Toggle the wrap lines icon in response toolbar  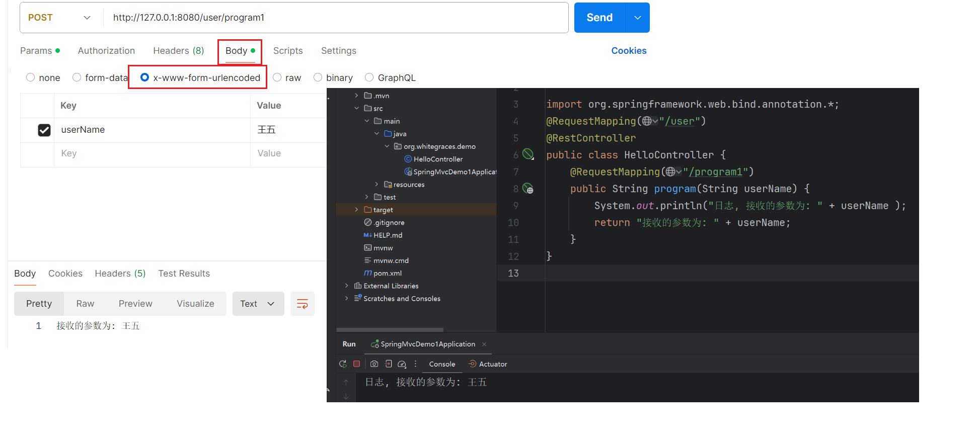pyautogui.click(x=303, y=304)
